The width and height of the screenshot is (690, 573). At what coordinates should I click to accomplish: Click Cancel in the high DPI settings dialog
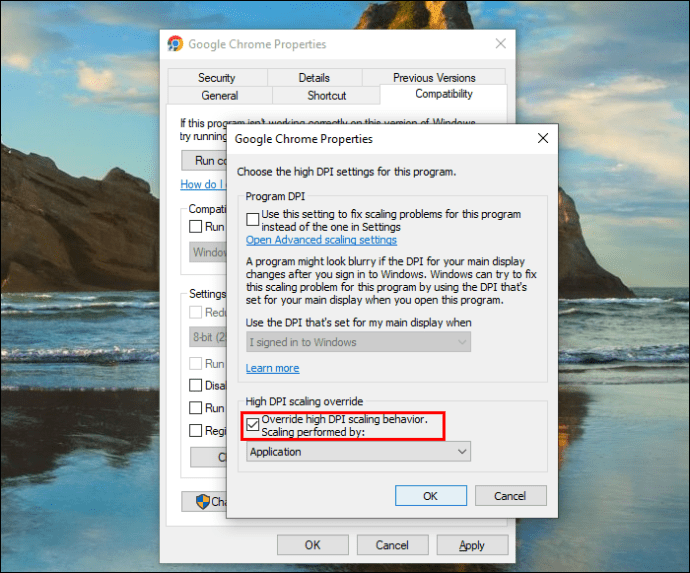point(510,496)
